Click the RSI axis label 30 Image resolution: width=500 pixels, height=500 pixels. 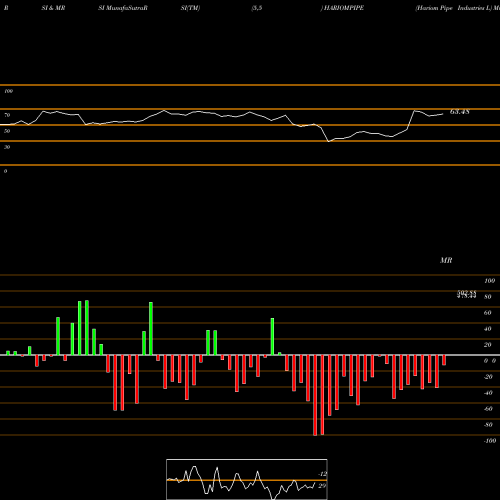click(x=7, y=147)
